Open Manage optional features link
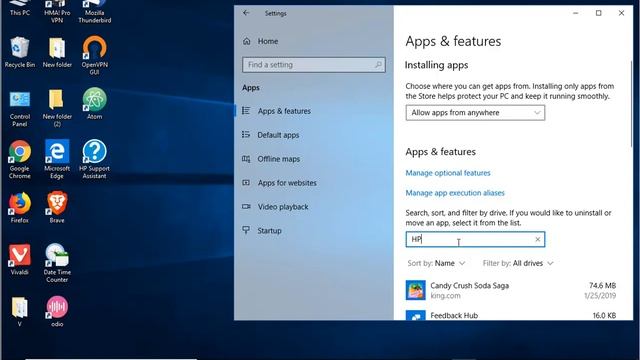640x360 pixels. 448,173
